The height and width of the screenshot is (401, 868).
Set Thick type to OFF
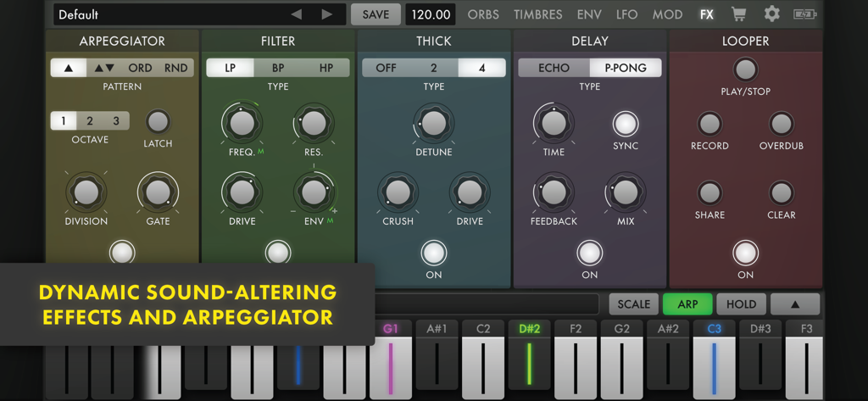point(387,68)
